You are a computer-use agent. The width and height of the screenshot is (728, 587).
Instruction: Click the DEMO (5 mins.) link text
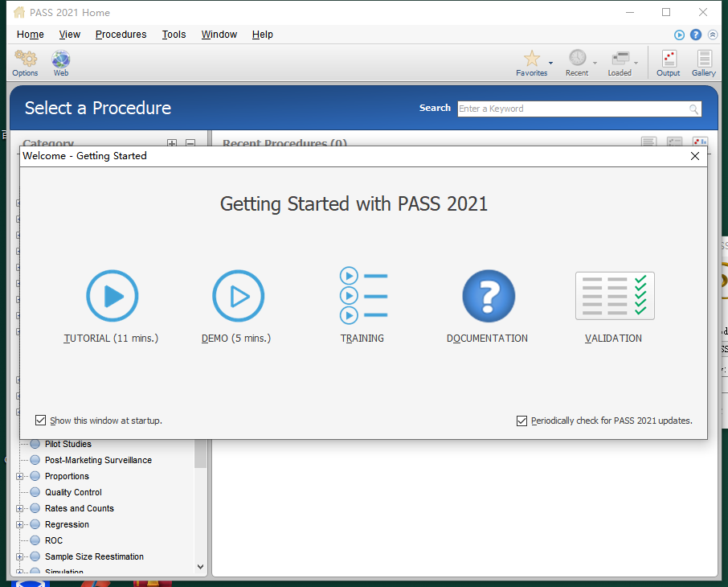tap(236, 339)
